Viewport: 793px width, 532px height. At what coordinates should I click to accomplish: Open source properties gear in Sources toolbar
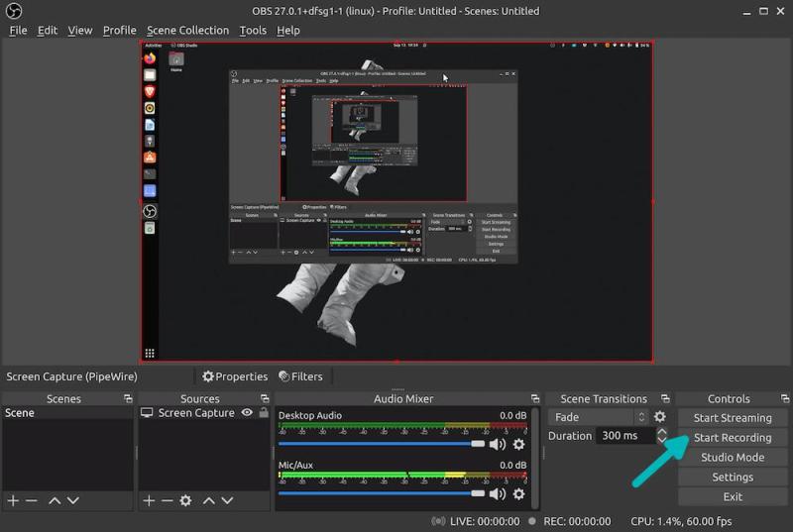click(185, 501)
